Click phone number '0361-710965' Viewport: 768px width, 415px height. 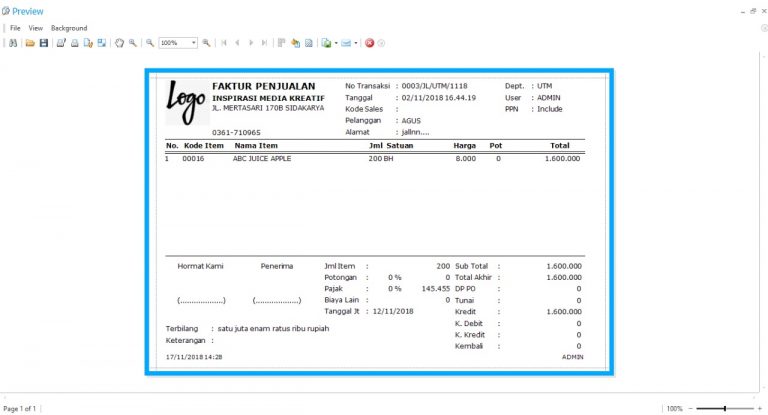[236, 132]
